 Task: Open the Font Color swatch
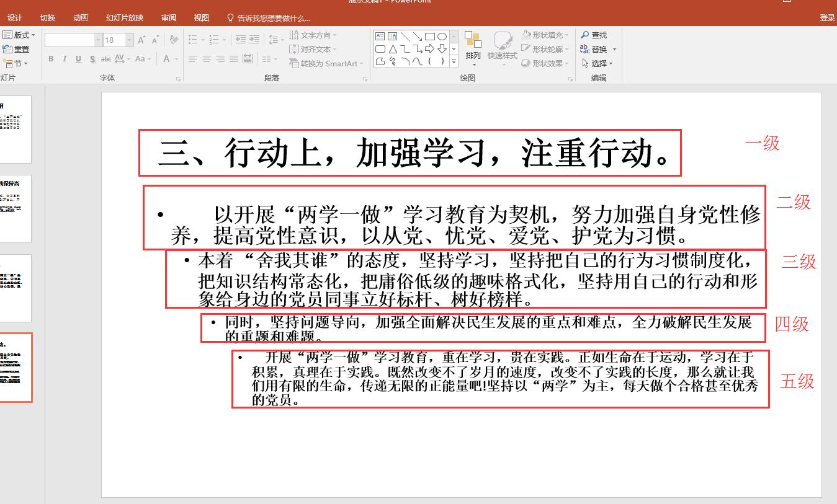168,59
